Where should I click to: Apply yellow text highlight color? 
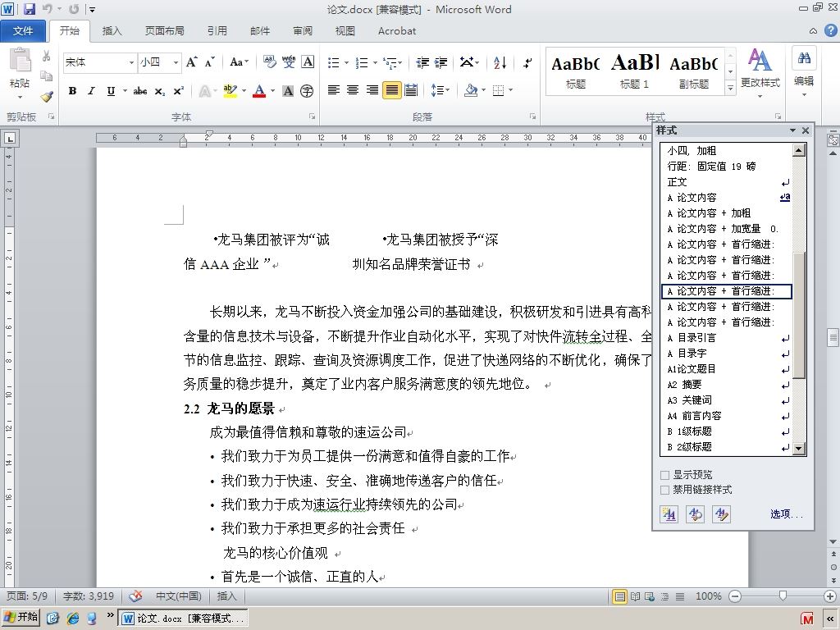(231, 91)
